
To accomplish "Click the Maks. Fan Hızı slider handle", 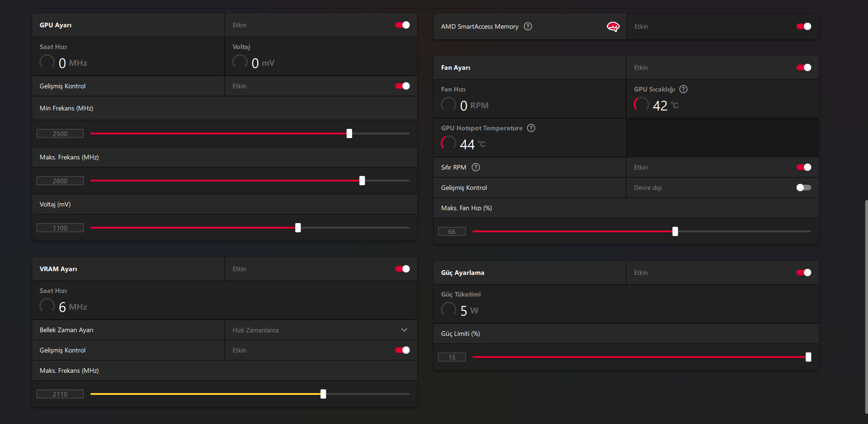I will click(675, 231).
